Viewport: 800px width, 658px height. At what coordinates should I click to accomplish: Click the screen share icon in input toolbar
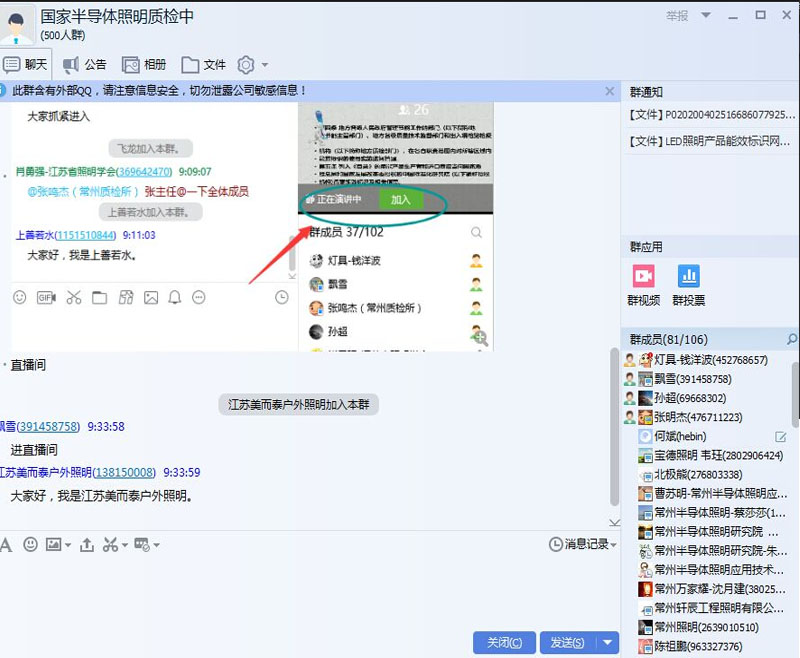point(141,545)
